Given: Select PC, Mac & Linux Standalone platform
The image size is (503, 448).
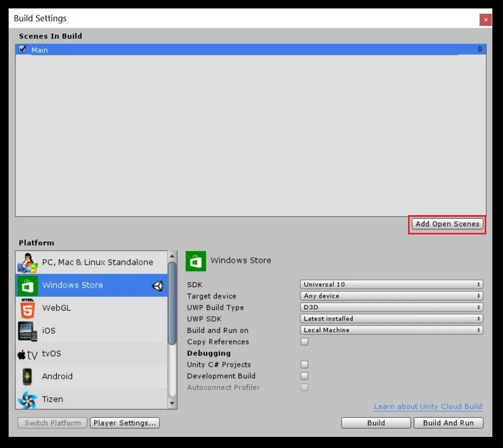Looking at the screenshot, I should 91,263.
